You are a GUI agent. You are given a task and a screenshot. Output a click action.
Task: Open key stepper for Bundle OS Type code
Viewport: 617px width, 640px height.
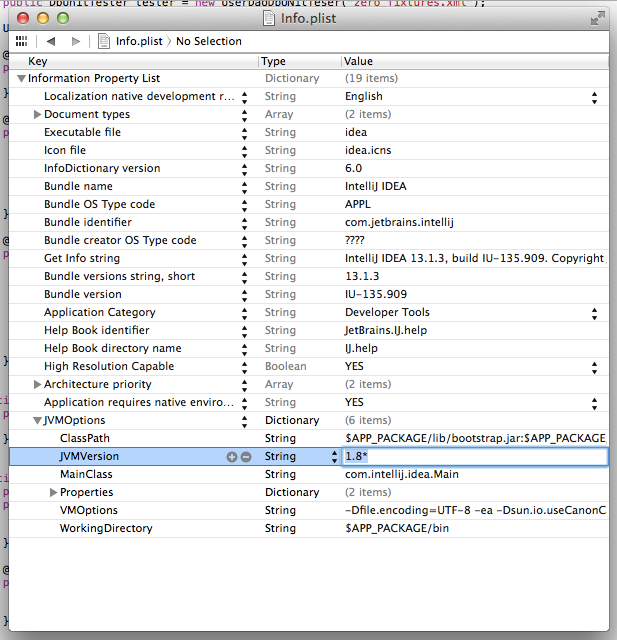[x=244, y=205]
